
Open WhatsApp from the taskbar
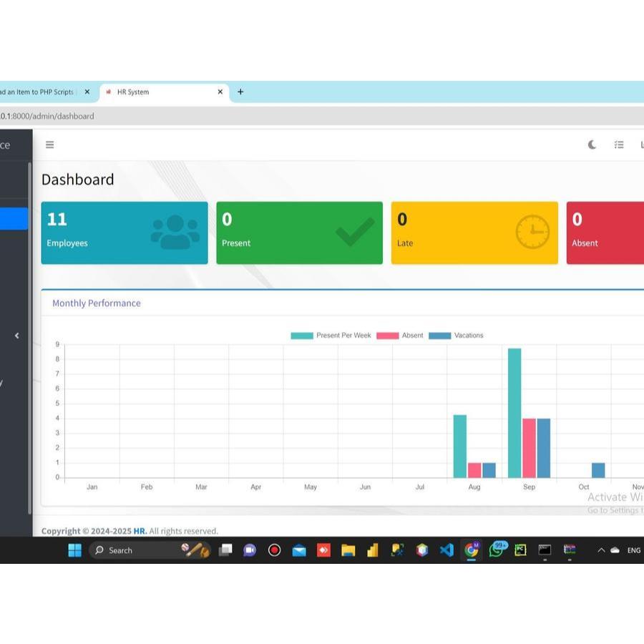click(x=496, y=550)
